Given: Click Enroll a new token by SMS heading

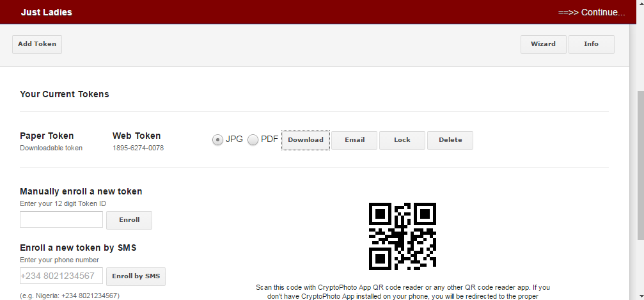Looking at the screenshot, I should 78,248.
